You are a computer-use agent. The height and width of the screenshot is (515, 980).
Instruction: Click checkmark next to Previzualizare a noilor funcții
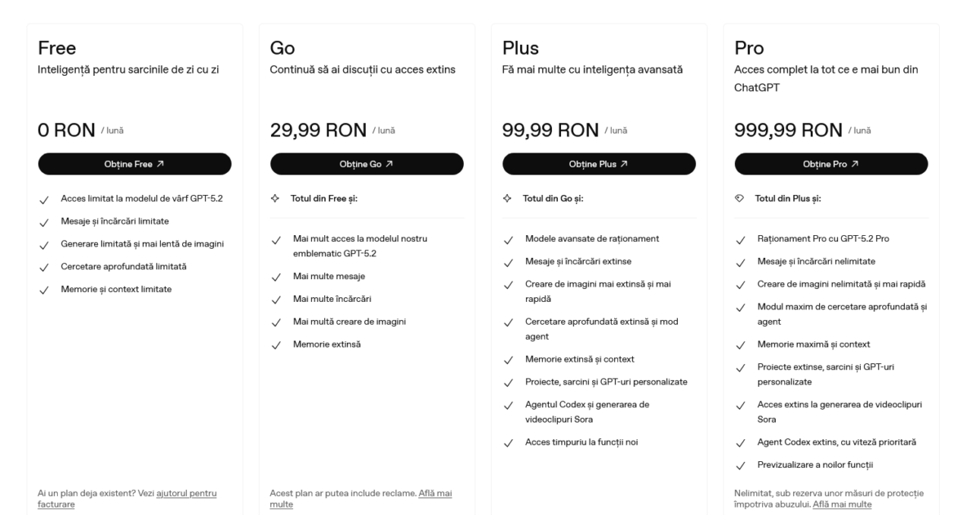point(740,465)
